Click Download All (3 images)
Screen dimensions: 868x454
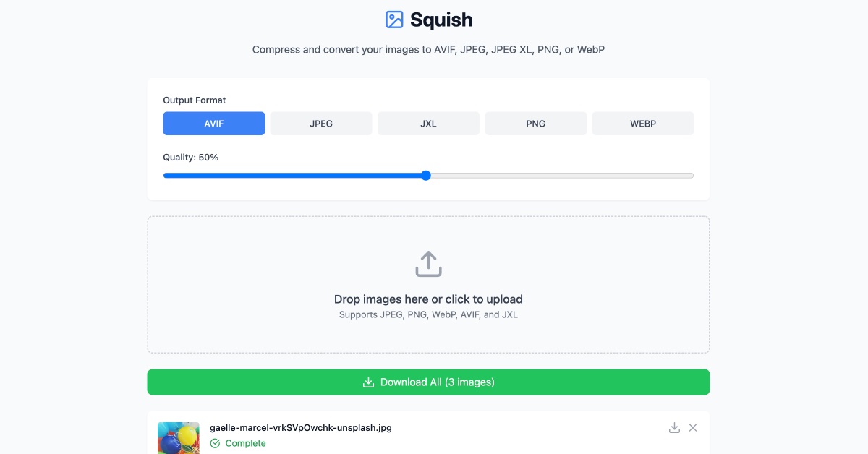coord(428,382)
